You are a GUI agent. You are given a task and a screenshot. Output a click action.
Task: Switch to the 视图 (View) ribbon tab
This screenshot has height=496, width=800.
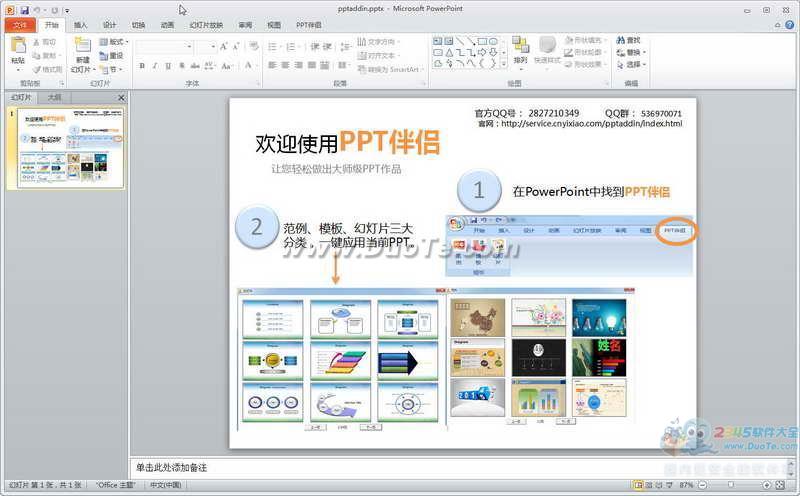tap(274, 24)
